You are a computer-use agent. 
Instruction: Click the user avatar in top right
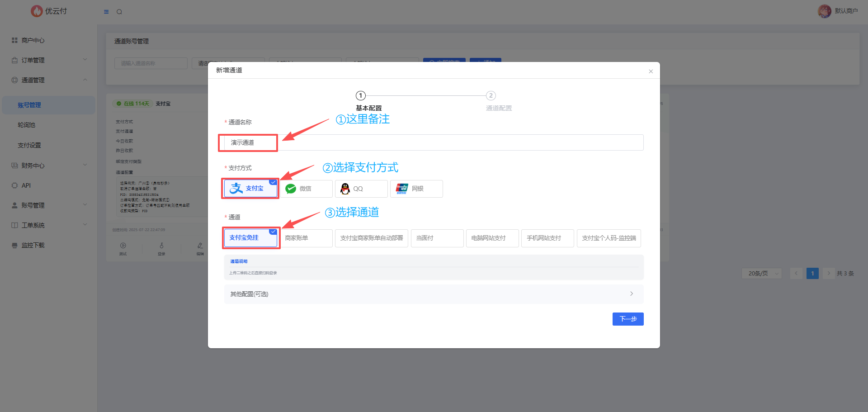[824, 11]
